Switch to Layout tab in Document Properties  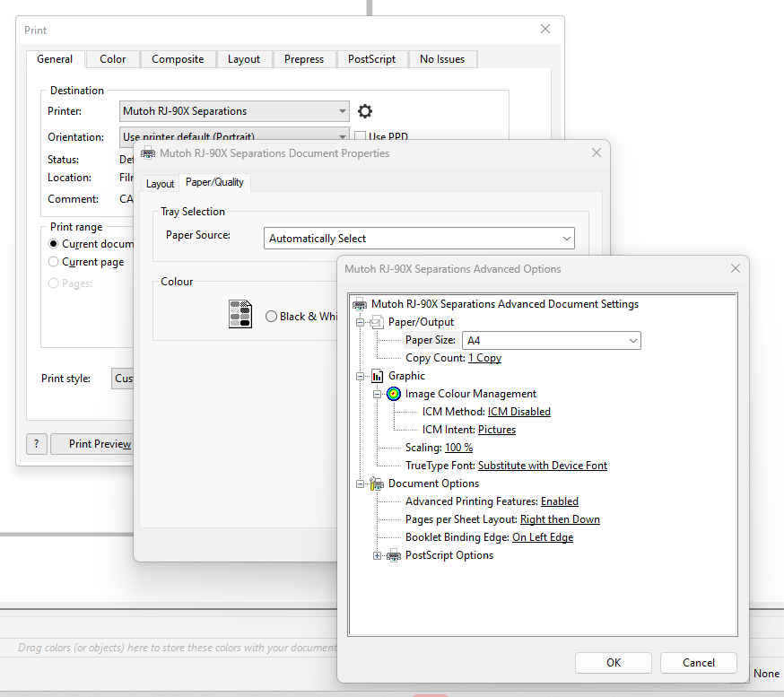(x=160, y=184)
